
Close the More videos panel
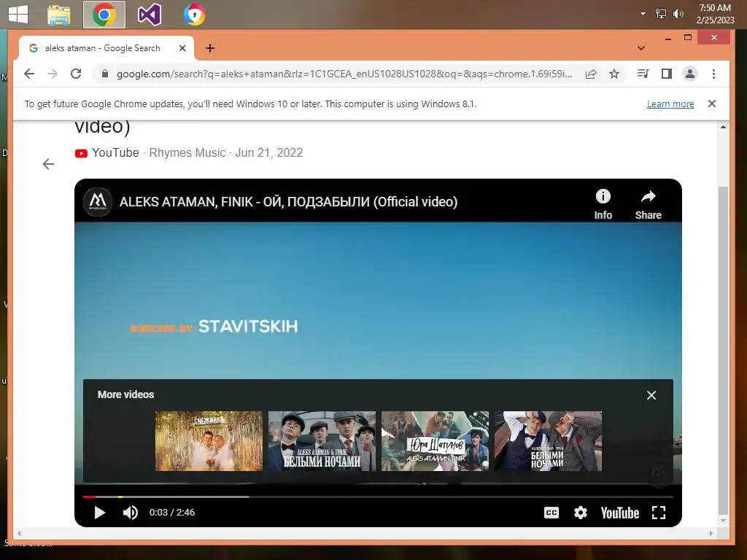pos(651,395)
